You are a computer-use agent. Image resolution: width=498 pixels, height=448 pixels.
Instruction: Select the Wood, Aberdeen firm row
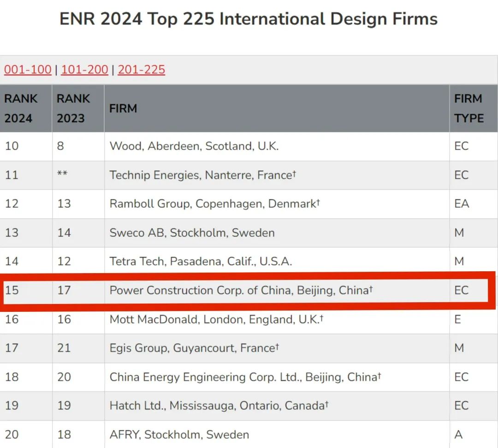194,146
